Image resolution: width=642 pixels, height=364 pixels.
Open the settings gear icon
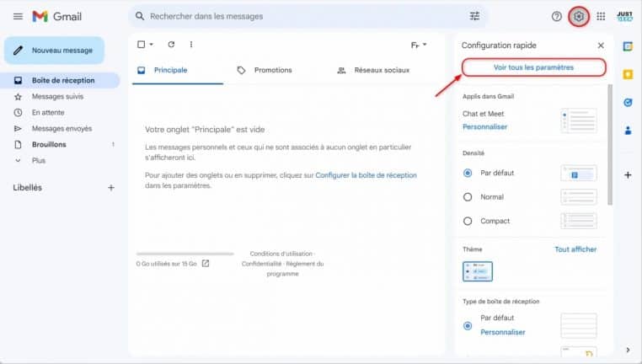(x=579, y=16)
